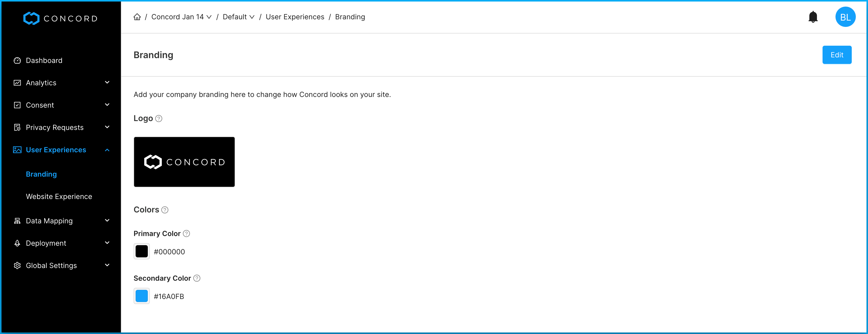Click Branding breadcrumb text
This screenshot has height=334, width=868.
click(350, 17)
